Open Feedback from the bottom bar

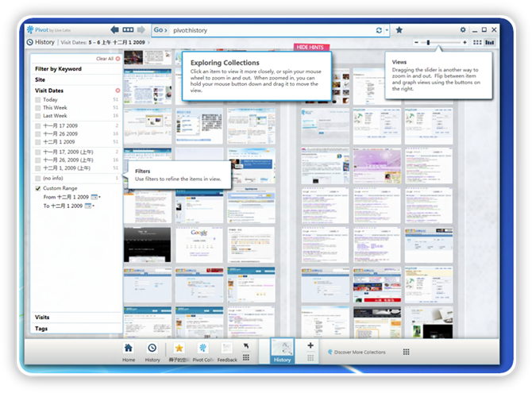(x=227, y=352)
